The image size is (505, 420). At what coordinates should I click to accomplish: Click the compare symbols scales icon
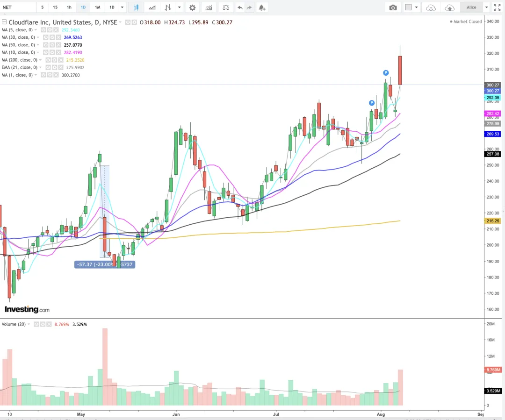point(226,7)
